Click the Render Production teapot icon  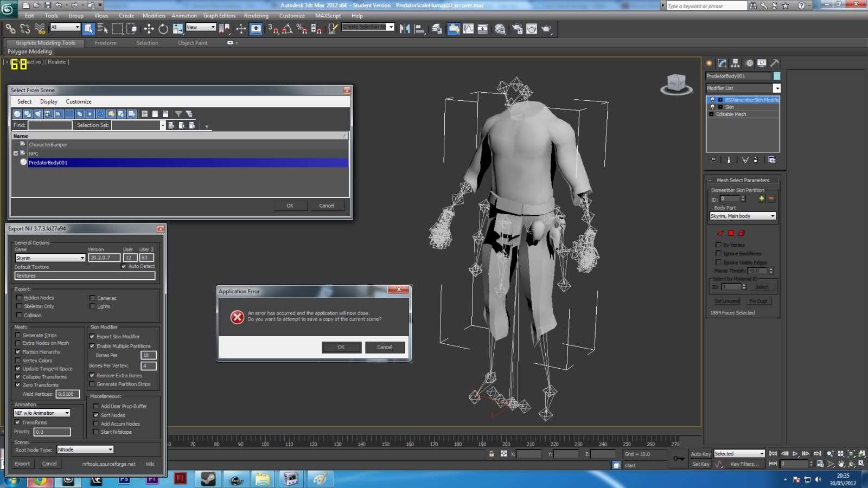[546, 29]
